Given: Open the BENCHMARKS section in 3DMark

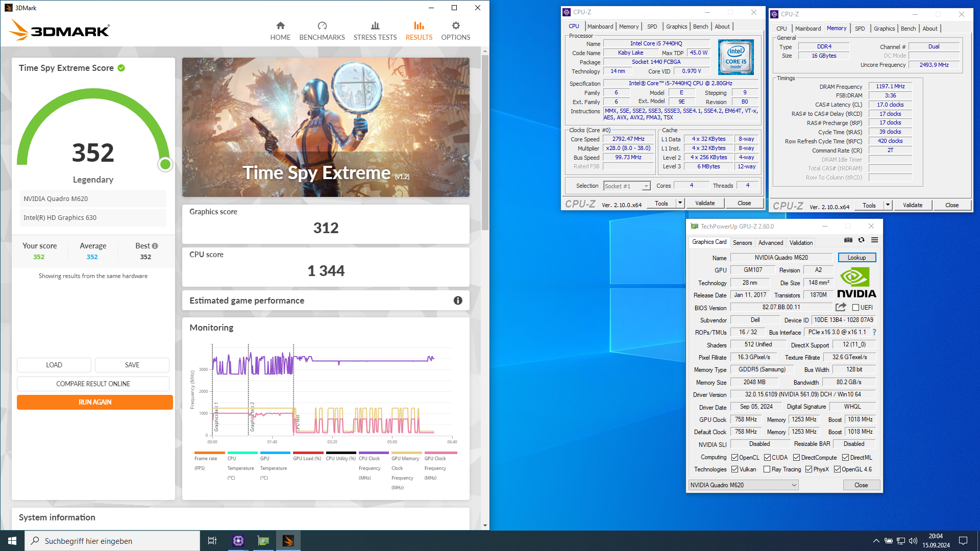Looking at the screenshot, I should 322,31.
